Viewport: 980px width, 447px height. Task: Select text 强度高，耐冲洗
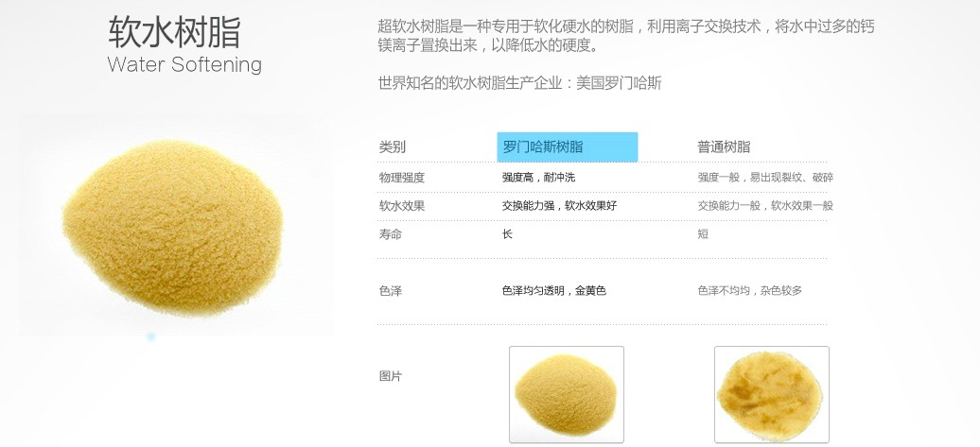click(538, 178)
